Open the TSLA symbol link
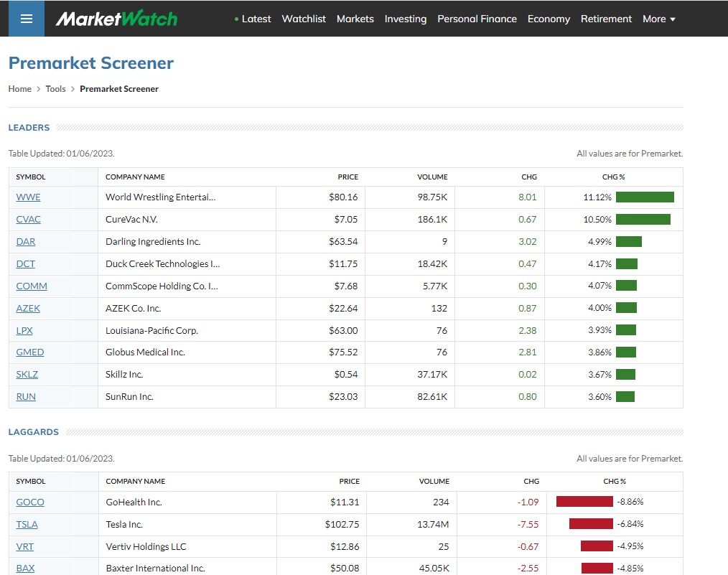The height and width of the screenshot is (575, 728). click(27, 525)
